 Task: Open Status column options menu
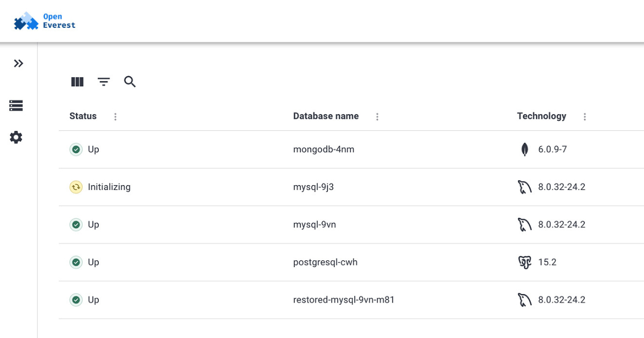click(x=115, y=116)
